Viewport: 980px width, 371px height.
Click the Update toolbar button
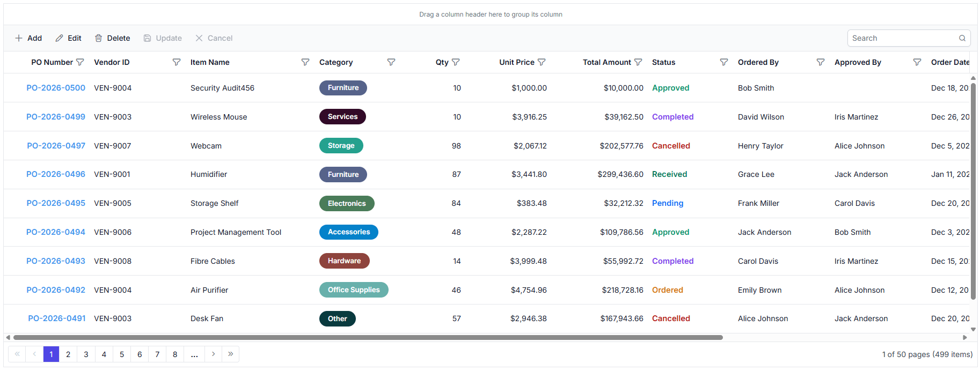[163, 38]
